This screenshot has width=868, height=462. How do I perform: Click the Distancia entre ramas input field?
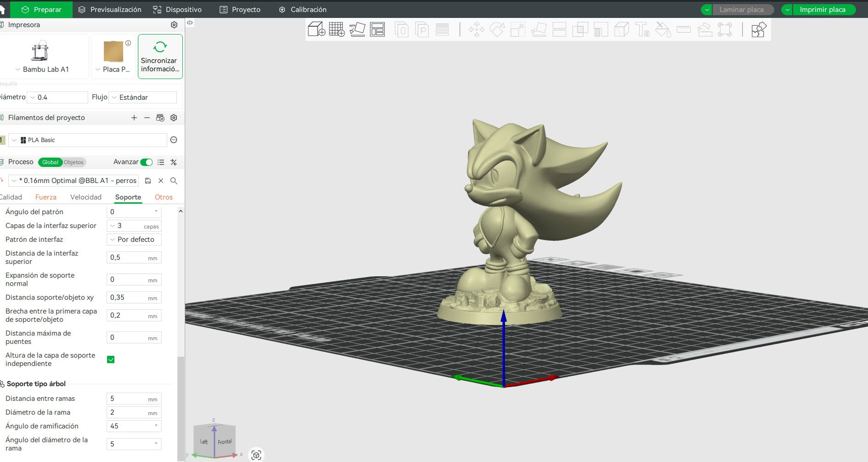134,399
